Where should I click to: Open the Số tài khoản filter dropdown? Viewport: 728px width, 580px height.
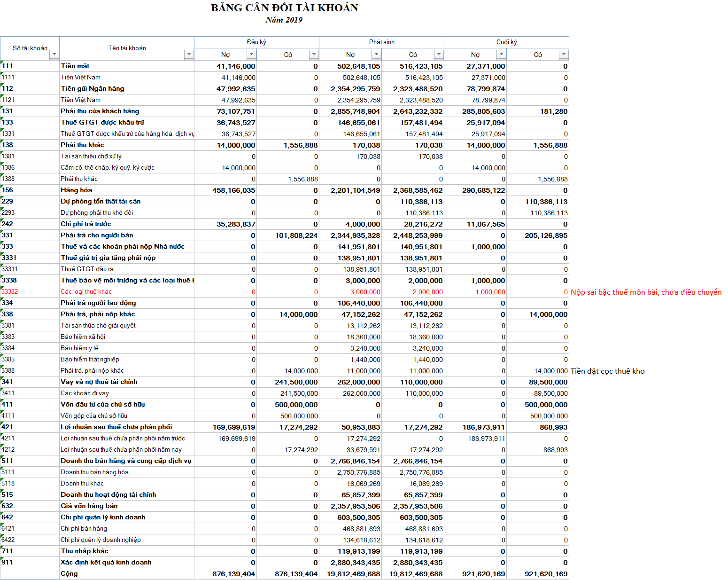54,55
